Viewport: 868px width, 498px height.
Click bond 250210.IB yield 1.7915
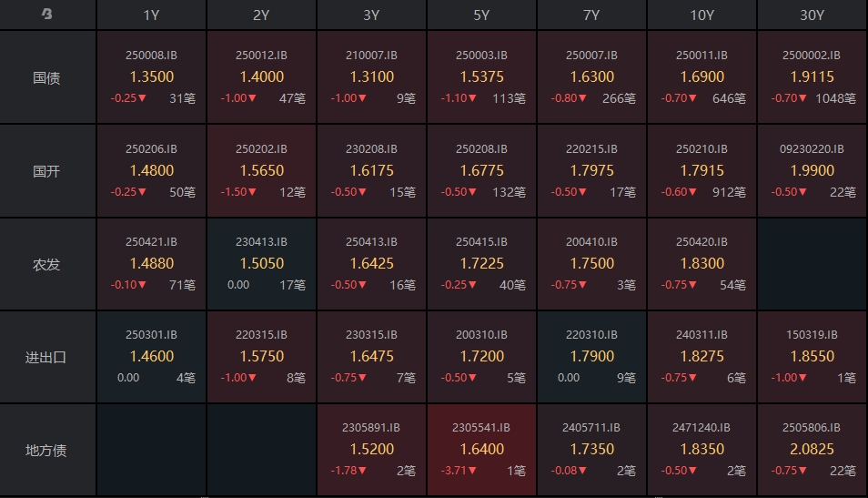click(x=701, y=170)
